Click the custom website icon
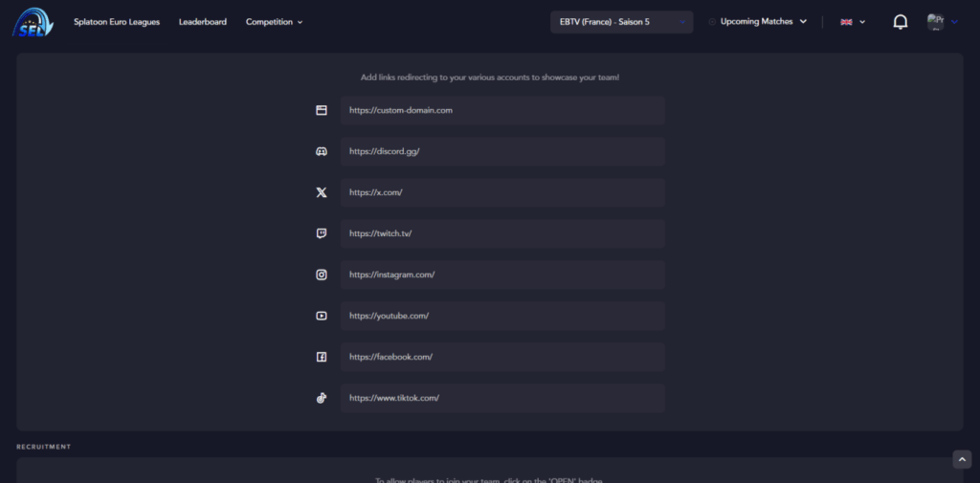 point(322,111)
